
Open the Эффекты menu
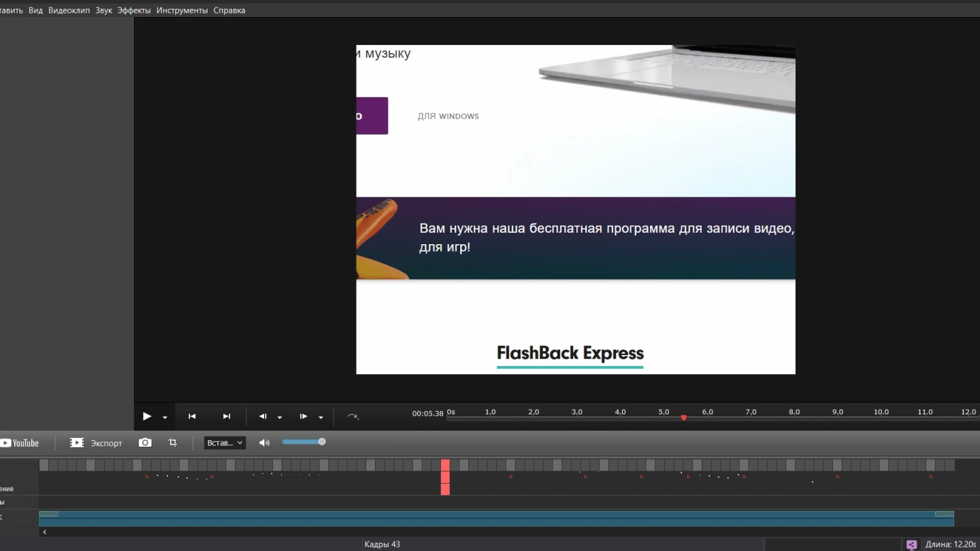(x=134, y=10)
